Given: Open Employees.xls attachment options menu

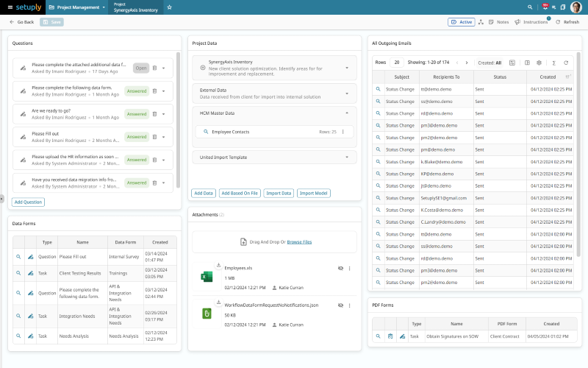Looking at the screenshot, I should 350,269.
